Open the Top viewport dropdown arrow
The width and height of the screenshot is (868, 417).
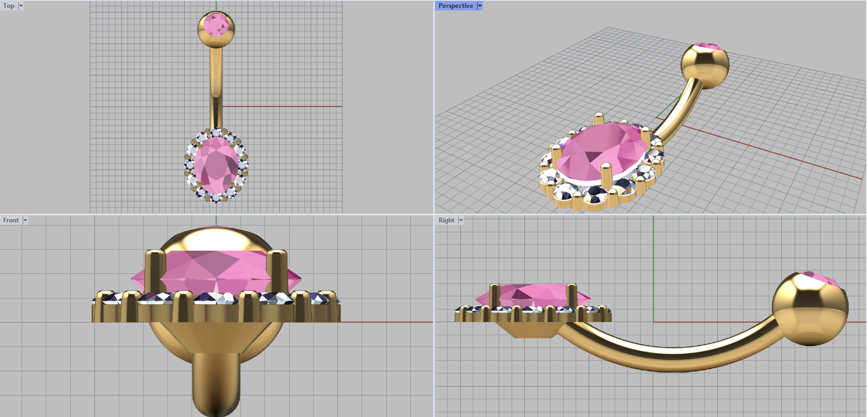pyautogui.click(x=21, y=6)
